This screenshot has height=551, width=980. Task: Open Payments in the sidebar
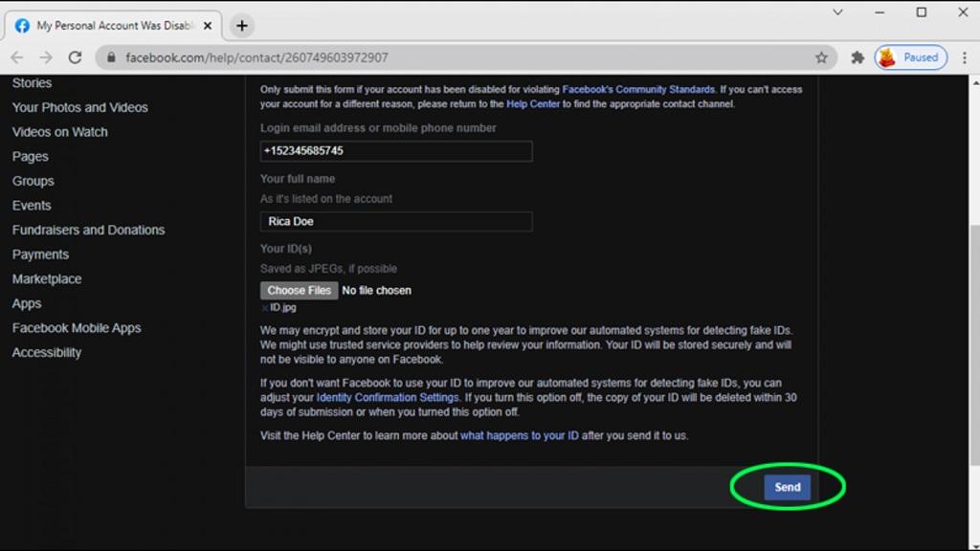click(x=40, y=254)
